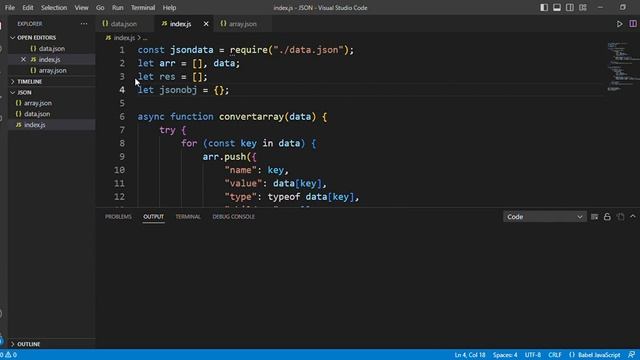Change indentation via Spaces: 4
The height and width of the screenshot is (360, 640).
coord(505,355)
